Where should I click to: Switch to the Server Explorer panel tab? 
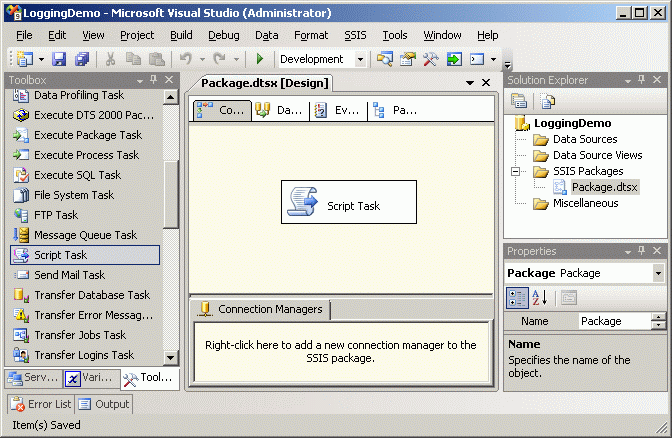pyautogui.click(x=33, y=378)
